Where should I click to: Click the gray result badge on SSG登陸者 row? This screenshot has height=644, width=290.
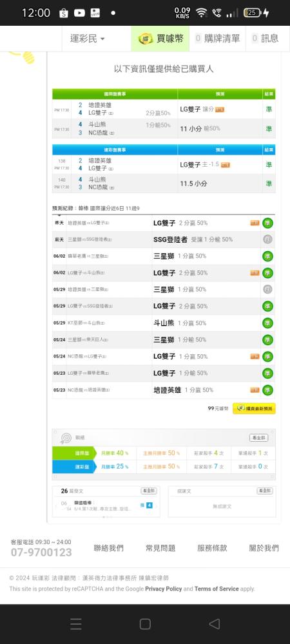coord(268,240)
